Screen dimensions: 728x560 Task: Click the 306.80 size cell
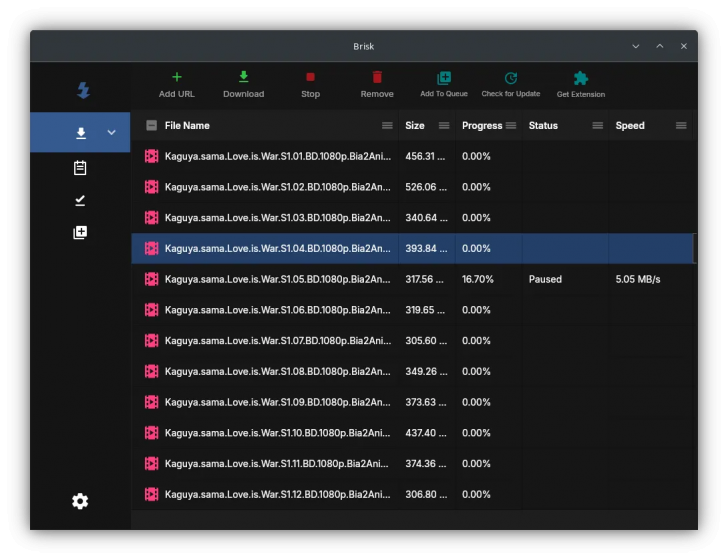426,494
